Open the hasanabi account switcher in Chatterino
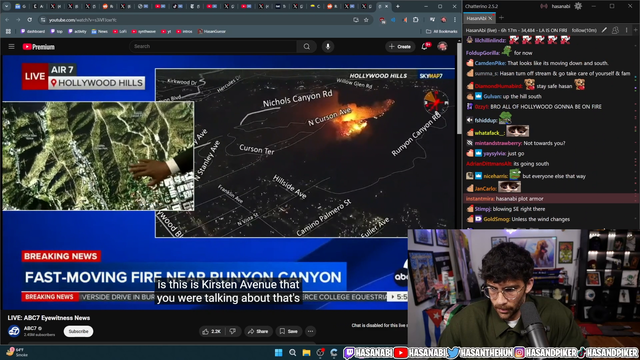The image size is (640, 360). [x=561, y=6]
